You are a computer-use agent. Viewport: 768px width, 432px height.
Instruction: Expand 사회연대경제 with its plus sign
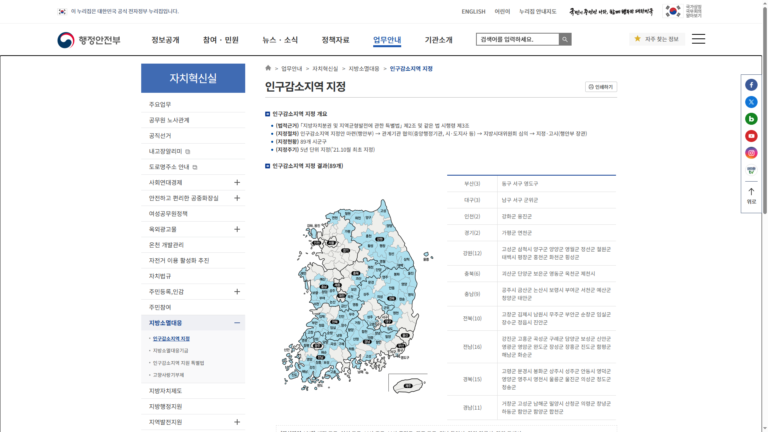point(237,183)
